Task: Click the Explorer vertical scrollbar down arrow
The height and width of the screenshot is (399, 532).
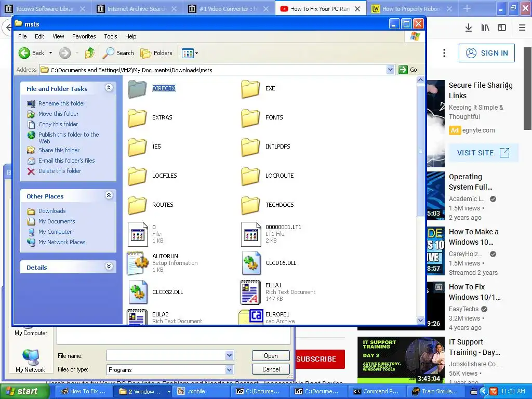Action: coord(420,320)
